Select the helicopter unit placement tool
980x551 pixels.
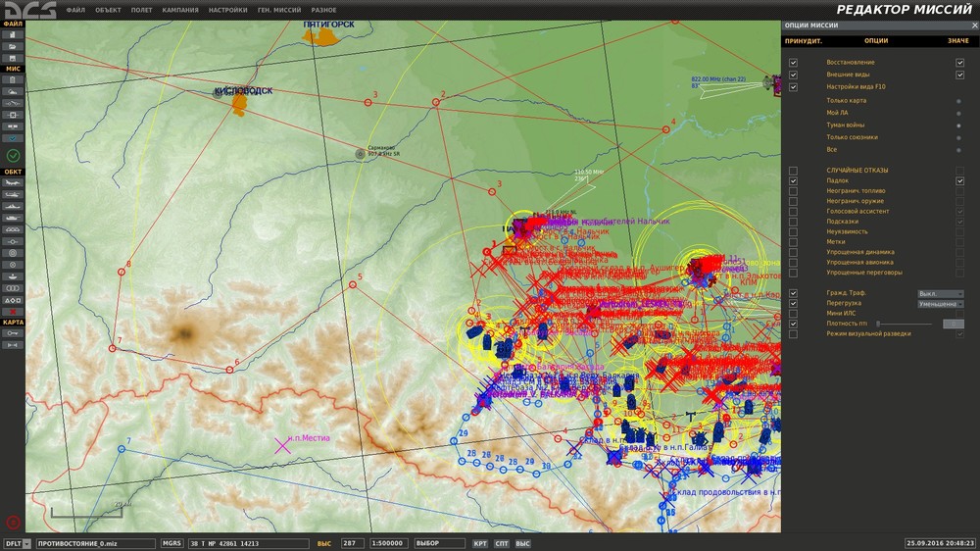tap(13, 194)
